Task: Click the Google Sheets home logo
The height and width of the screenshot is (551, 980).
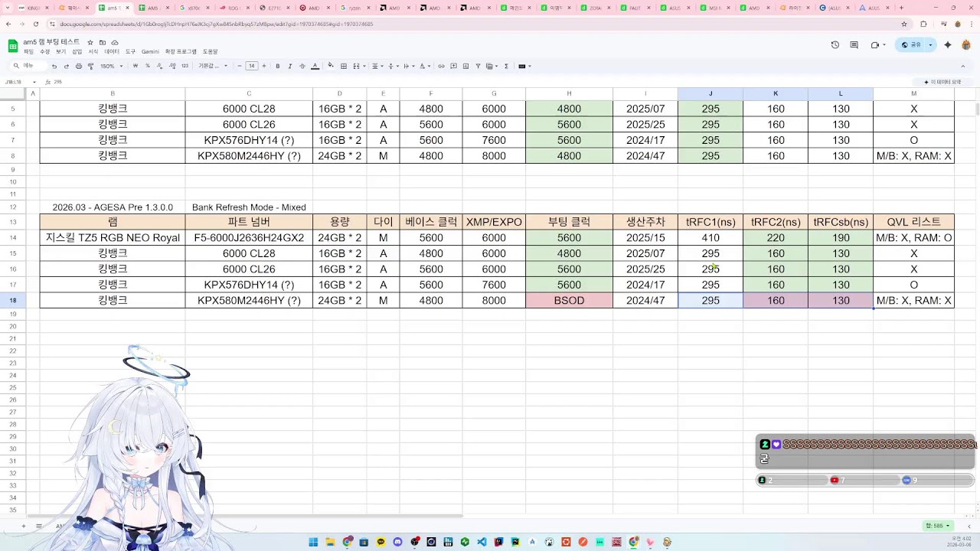Action: 13,46
